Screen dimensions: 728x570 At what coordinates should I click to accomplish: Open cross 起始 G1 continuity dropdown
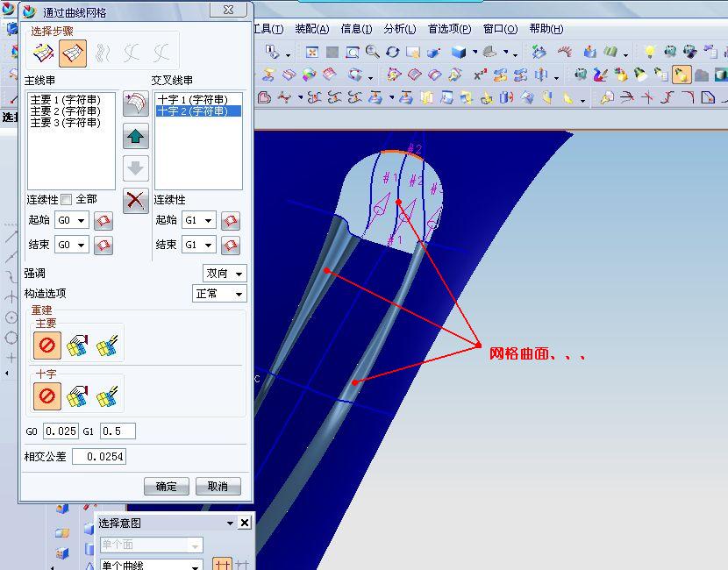(199, 220)
